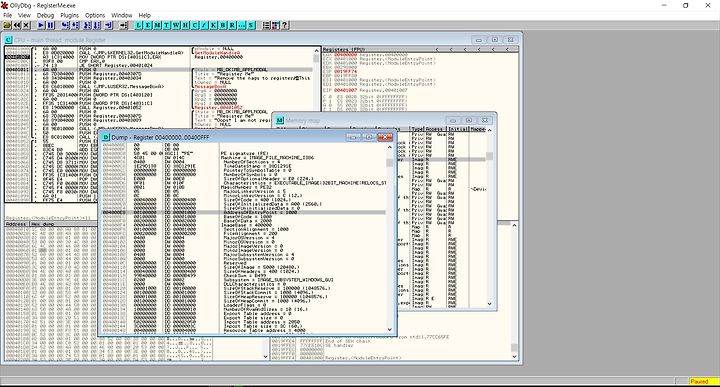Click the C icon of the CPU window
This screenshot has height=387, width=720.
tap(8, 40)
